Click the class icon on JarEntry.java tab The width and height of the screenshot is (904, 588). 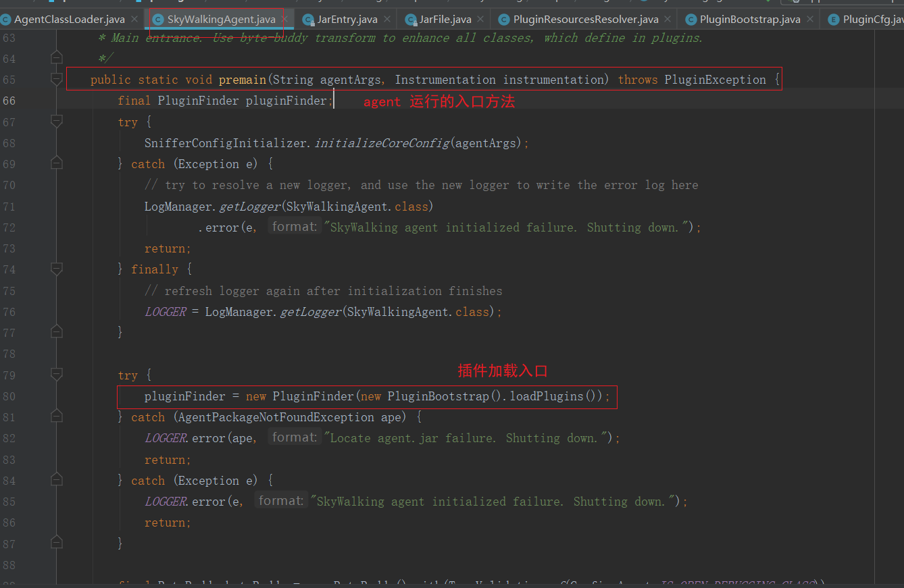(x=308, y=20)
